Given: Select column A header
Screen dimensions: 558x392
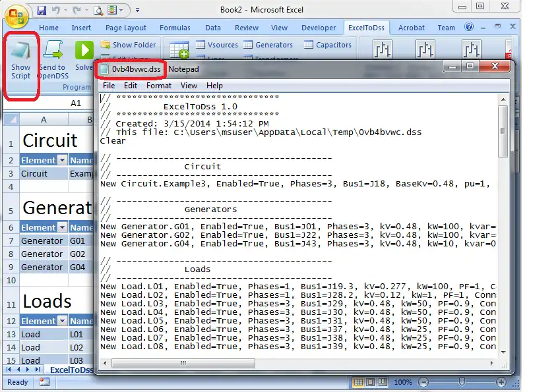Looking at the screenshot, I should [44, 119].
